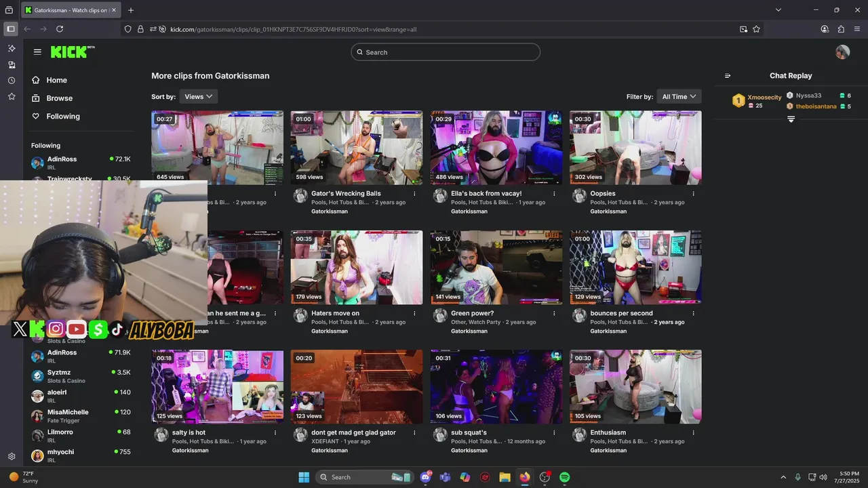Open the Kick hamburger sidebar menu

tap(37, 52)
